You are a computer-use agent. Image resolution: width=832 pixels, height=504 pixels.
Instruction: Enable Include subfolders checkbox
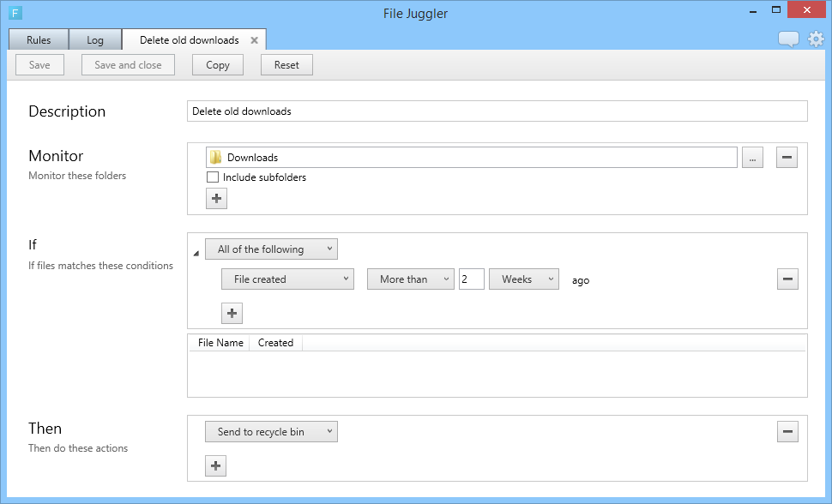pos(213,177)
